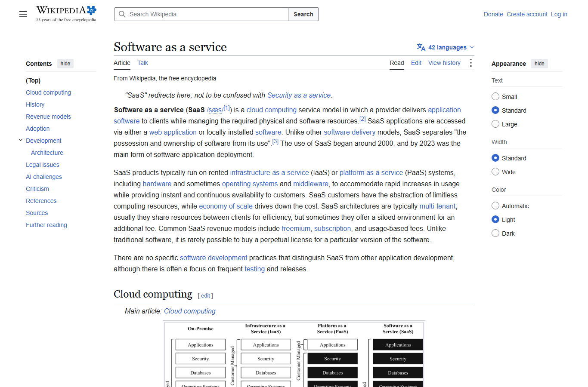This screenshot has width=588, height=387.
Task: Click the Donate link
Action: pyautogui.click(x=493, y=14)
